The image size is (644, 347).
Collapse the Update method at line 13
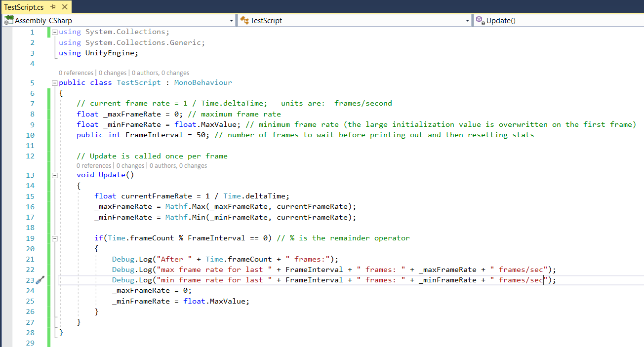(54, 175)
